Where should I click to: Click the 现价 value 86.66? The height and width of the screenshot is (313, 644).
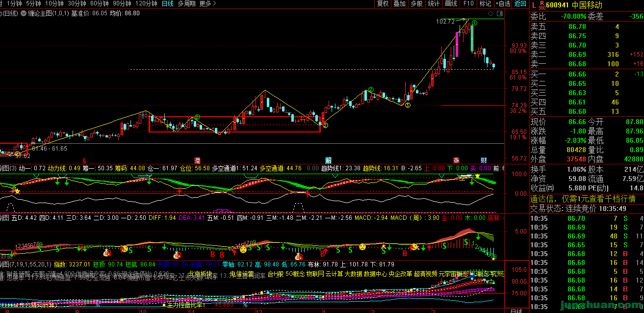pyautogui.click(x=577, y=122)
